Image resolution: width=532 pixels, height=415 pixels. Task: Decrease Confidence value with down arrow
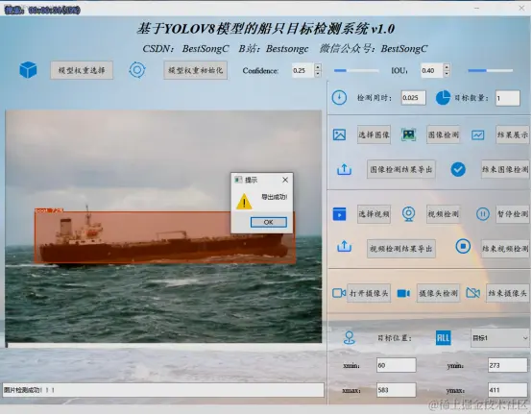(x=318, y=74)
